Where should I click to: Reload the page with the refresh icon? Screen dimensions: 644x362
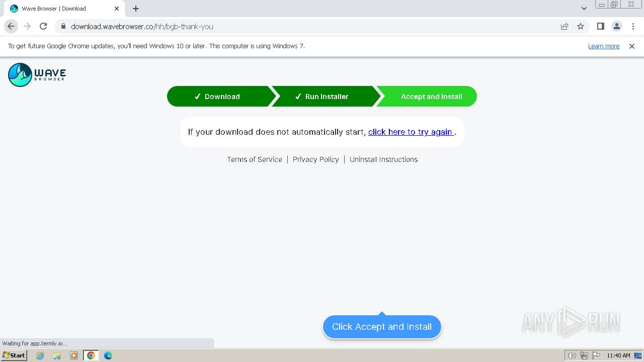point(43,26)
